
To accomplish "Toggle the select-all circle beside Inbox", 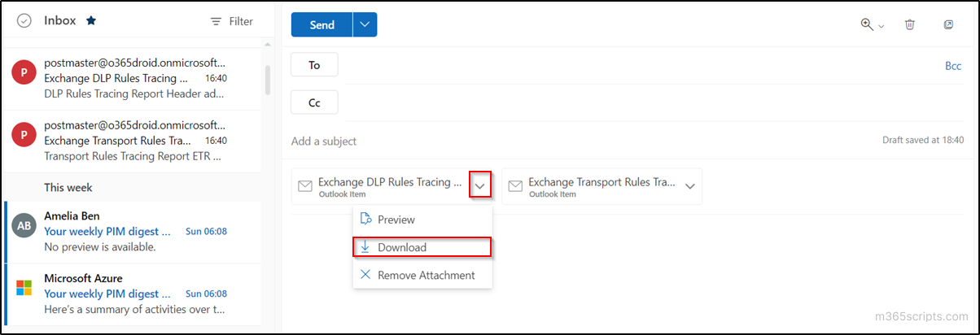I will coord(24,21).
